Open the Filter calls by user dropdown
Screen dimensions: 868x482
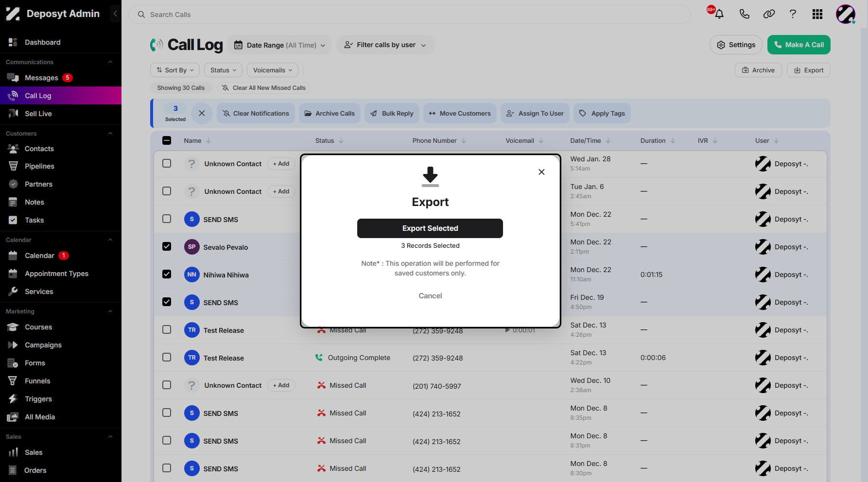tap(385, 45)
